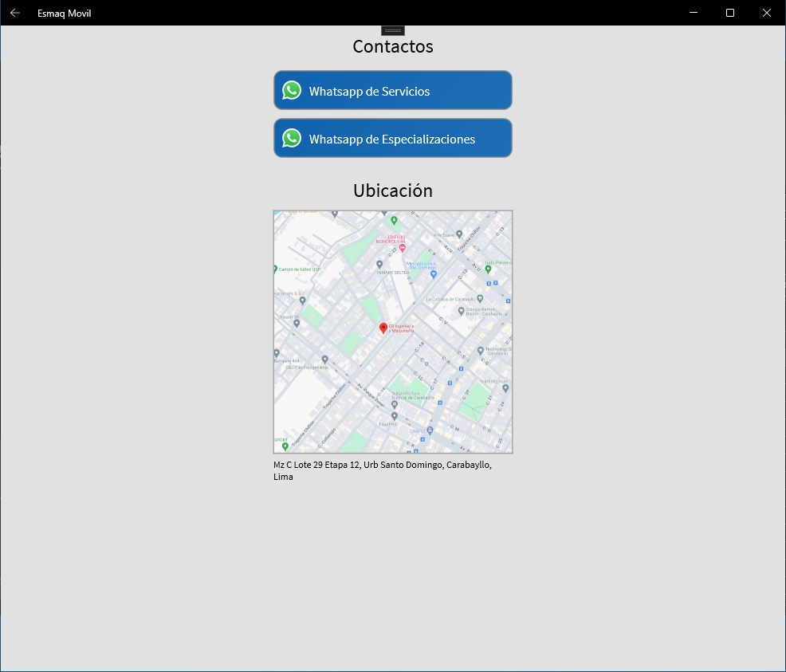Screen dimensions: 786x672
Task: Click the WhatsApp icon beside Especializaciones
Action: coord(292,139)
